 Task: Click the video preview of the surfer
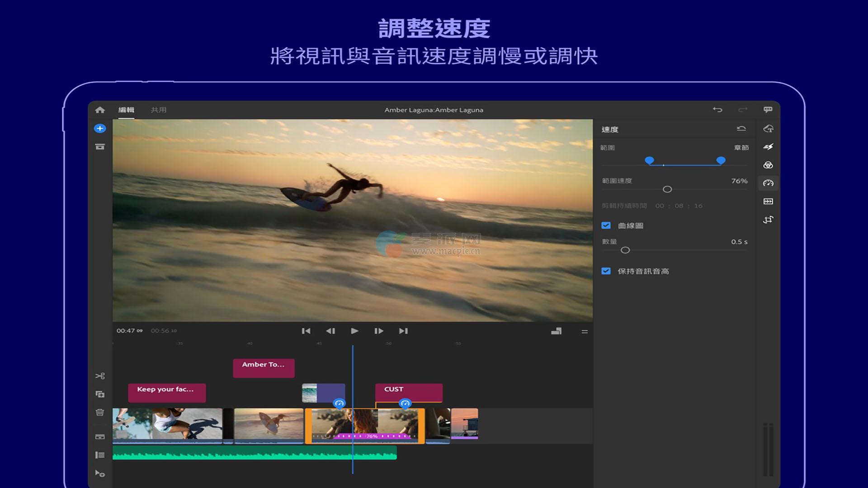353,221
